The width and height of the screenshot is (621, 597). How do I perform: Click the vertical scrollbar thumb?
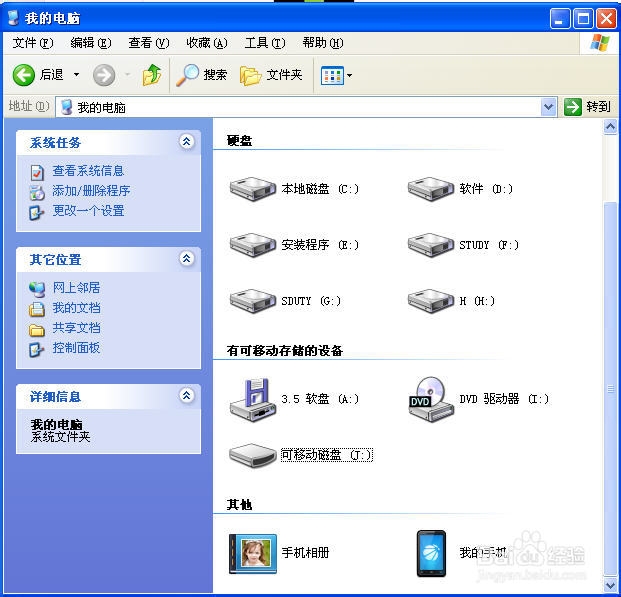click(x=610, y=389)
